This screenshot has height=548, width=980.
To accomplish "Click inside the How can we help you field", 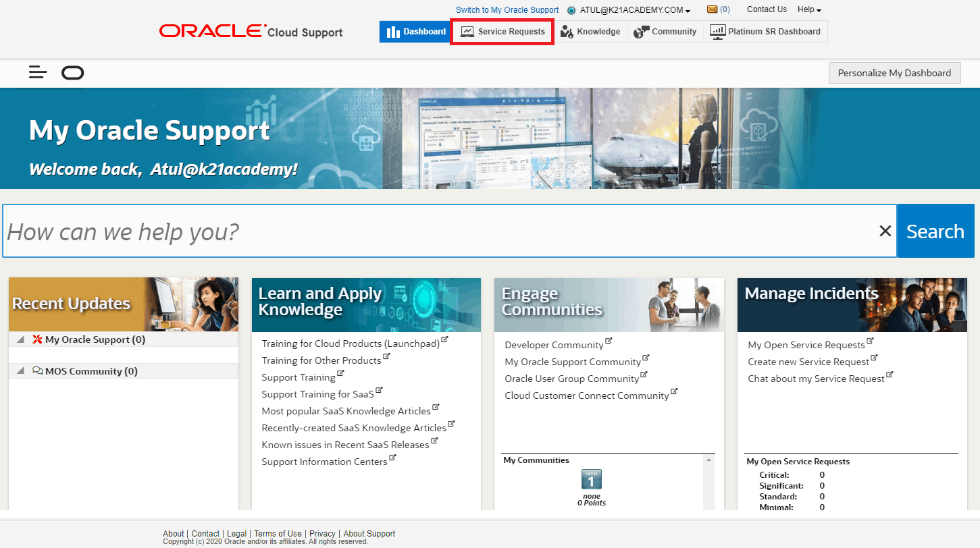I will pyautogui.click(x=270, y=231).
